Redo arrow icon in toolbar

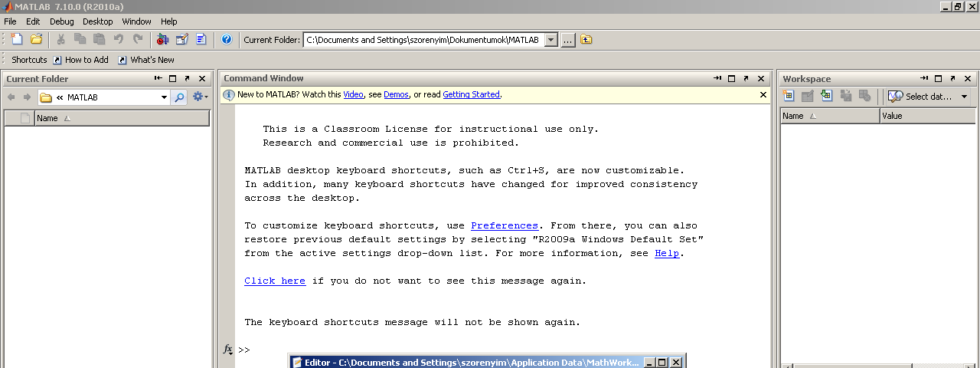tap(138, 39)
